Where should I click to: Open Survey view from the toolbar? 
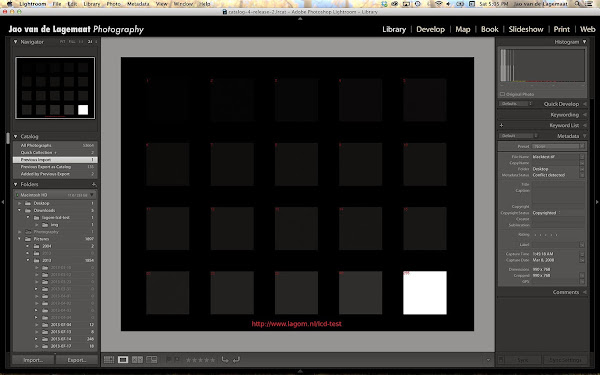tap(152, 360)
